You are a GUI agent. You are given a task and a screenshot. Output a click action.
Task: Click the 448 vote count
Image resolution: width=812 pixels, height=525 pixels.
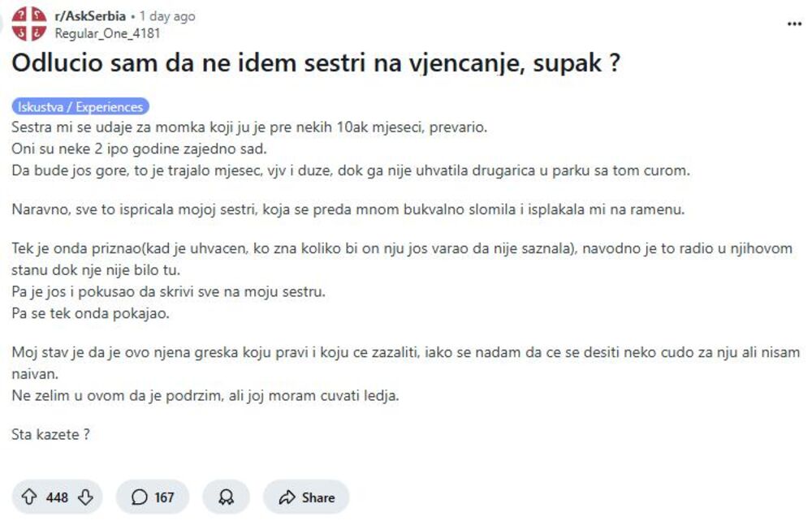pos(58,497)
